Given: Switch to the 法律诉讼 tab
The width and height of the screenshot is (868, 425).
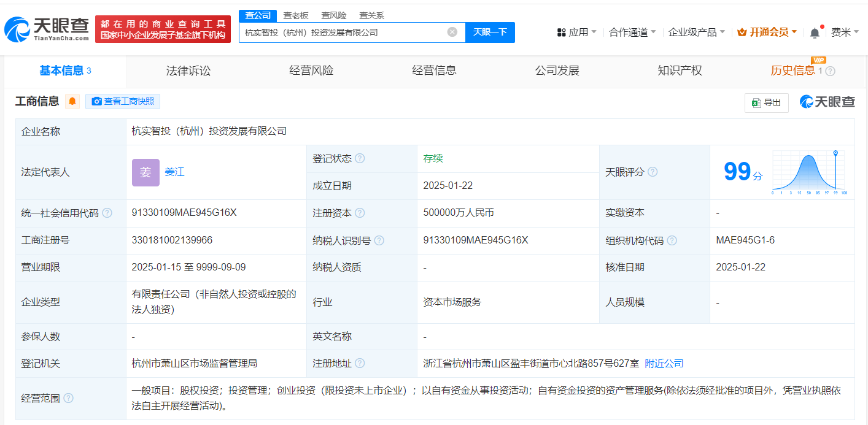Looking at the screenshot, I should [188, 71].
